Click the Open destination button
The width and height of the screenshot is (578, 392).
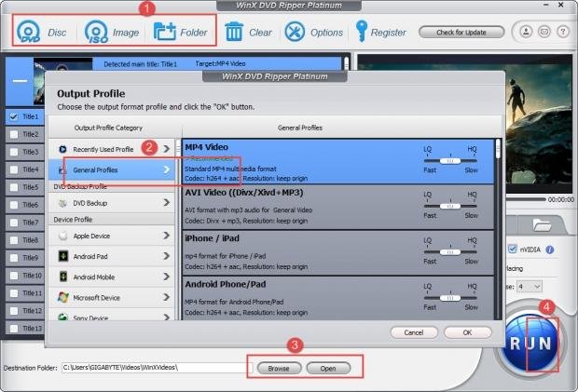(x=328, y=368)
